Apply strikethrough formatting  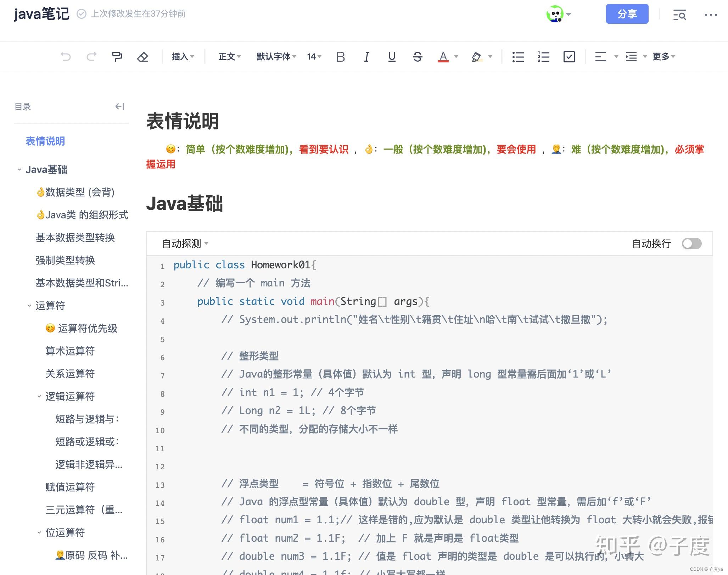(418, 57)
